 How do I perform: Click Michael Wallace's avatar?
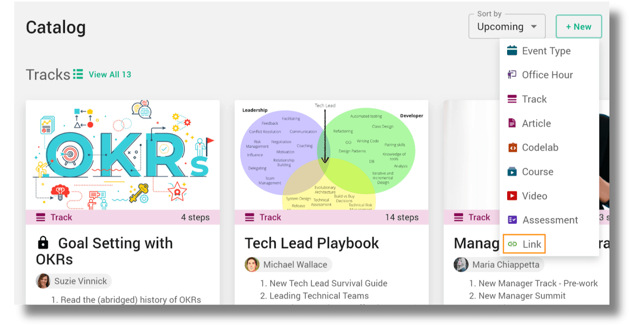pyautogui.click(x=252, y=264)
